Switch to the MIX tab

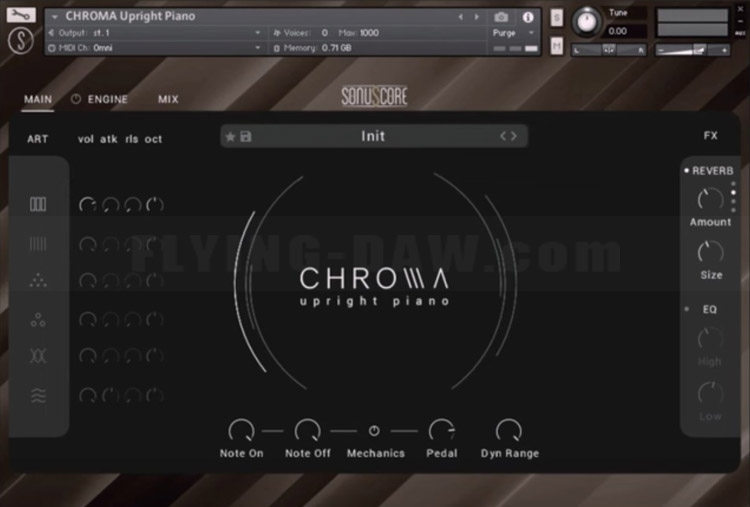click(x=168, y=99)
